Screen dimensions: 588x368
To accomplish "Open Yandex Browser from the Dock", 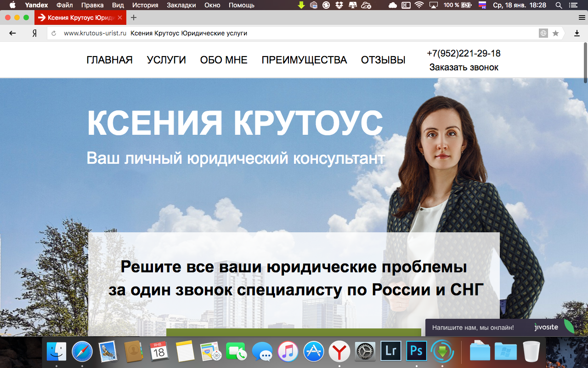I will (339, 351).
